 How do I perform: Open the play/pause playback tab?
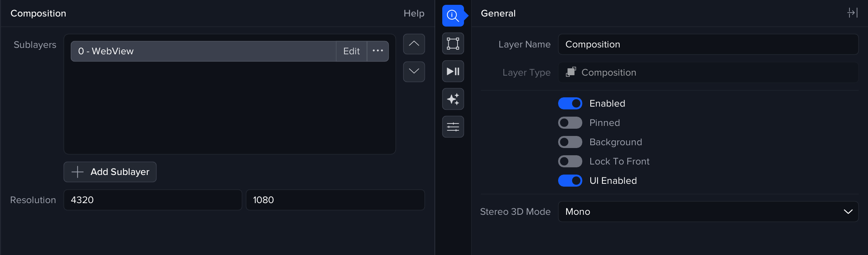pos(453,71)
